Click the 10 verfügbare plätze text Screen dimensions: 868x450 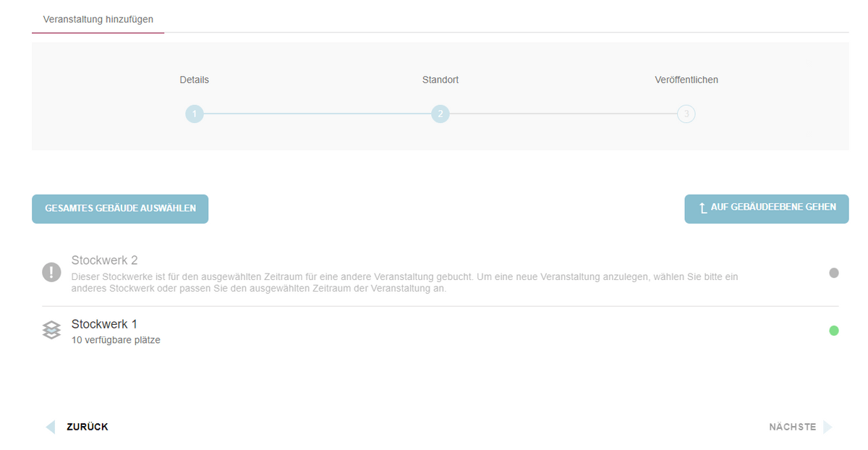click(116, 340)
